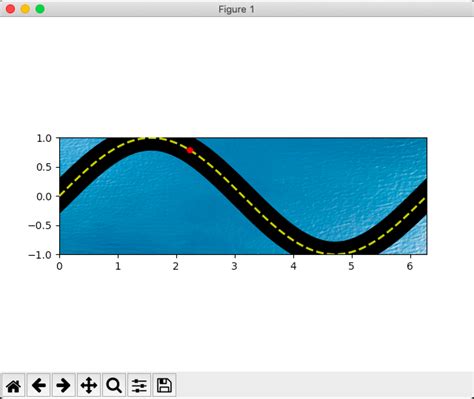Viewport: 474px width, 399px height.
Task: Click the x-axis tick label 6
Action: (410, 266)
